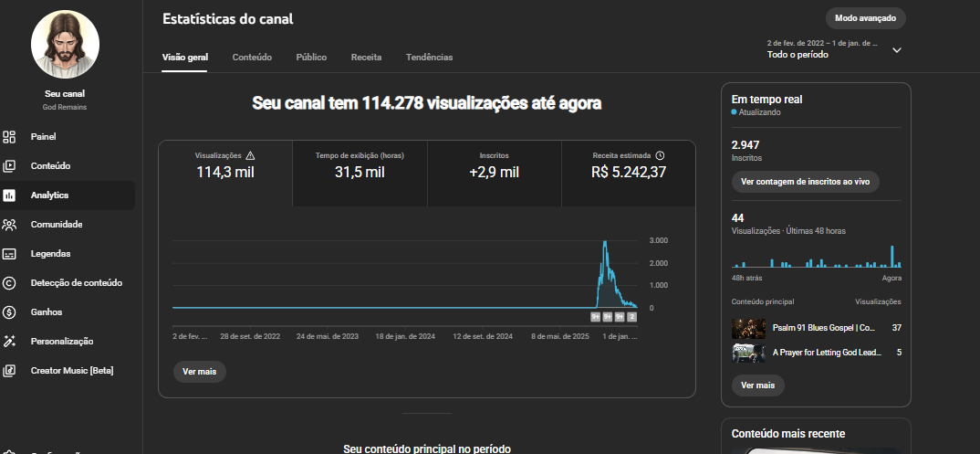Click the Comunidade sidebar label
The width and height of the screenshot is (980, 454).
pyautogui.click(x=57, y=225)
